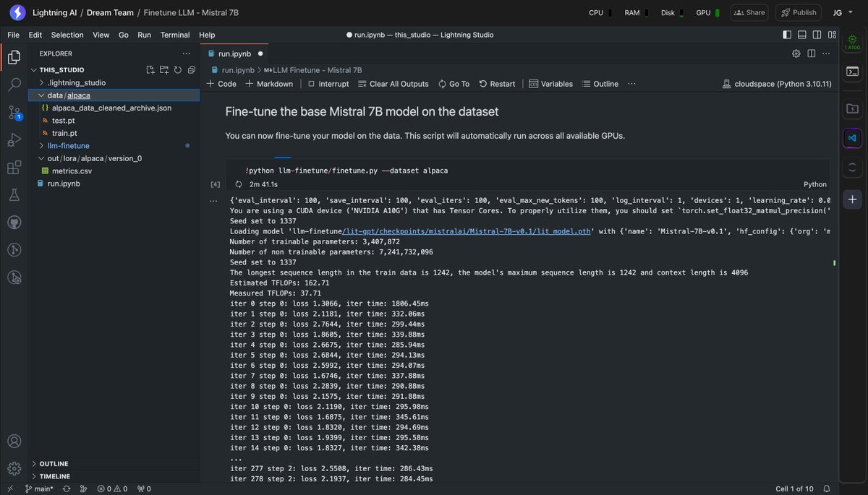Toggle primary side bar visibility
Image resolution: width=868 pixels, height=495 pixels.
(x=788, y=35)
